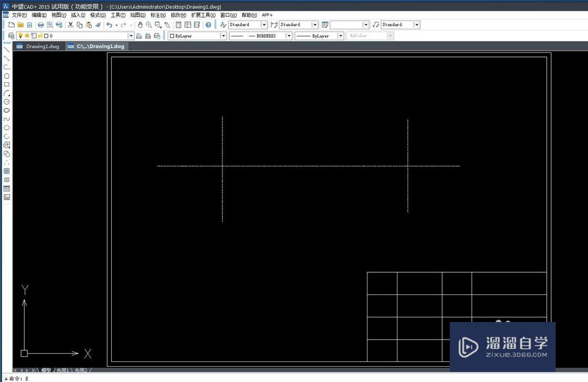This screenshot has height=382, width=588.
Task: Open the Hatch tool
Action: (6, 171)
